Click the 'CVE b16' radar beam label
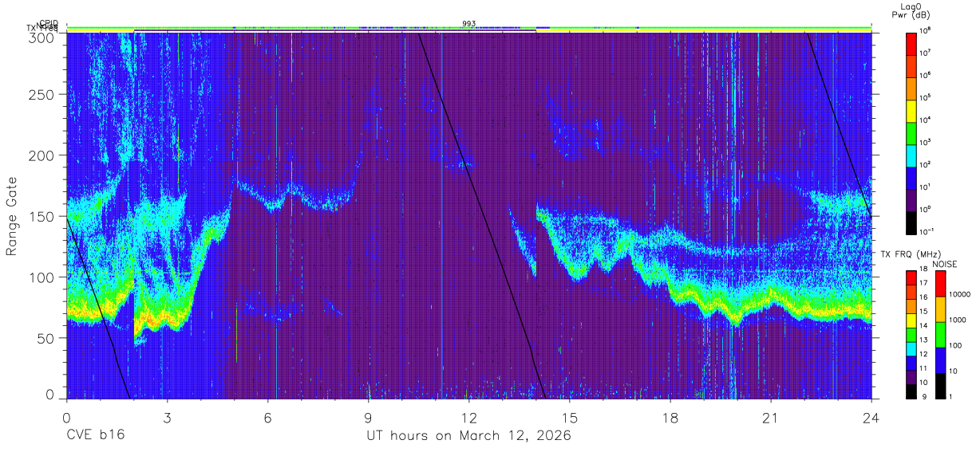This screenshot has height=452, width=980. 94,436
